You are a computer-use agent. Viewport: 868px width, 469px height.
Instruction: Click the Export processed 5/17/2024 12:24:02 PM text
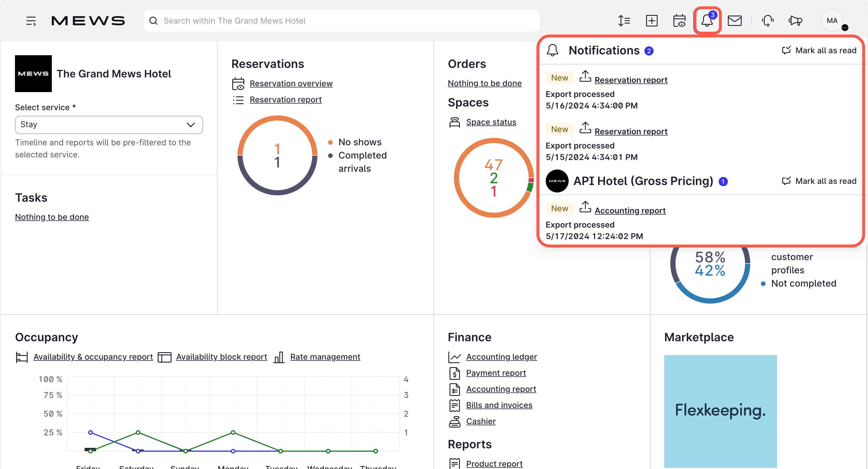[x=594, y=230]
